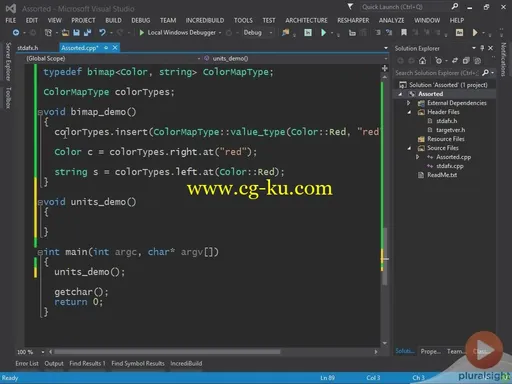Select ReadMe.txt in Solution Explorer
The image size is (512, 384).
[442, 175]
